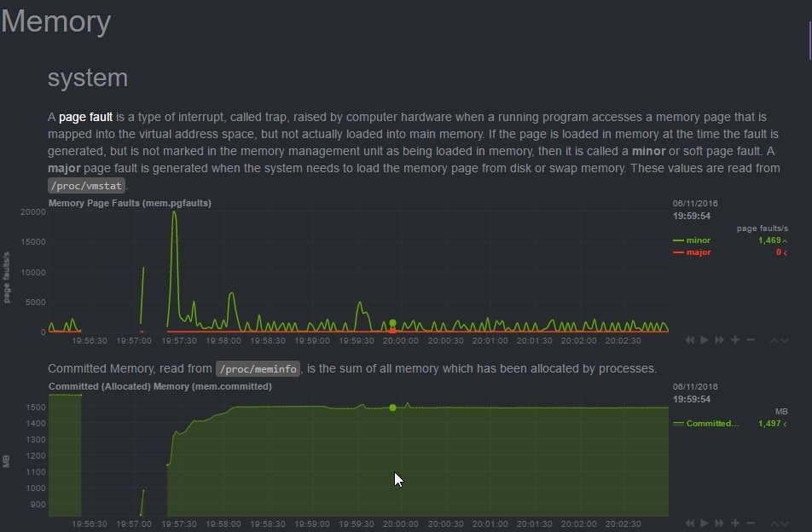Click fast-forward icon on Committed Memory chart
This screenshot has width=812, height=532.
[719, 523]
